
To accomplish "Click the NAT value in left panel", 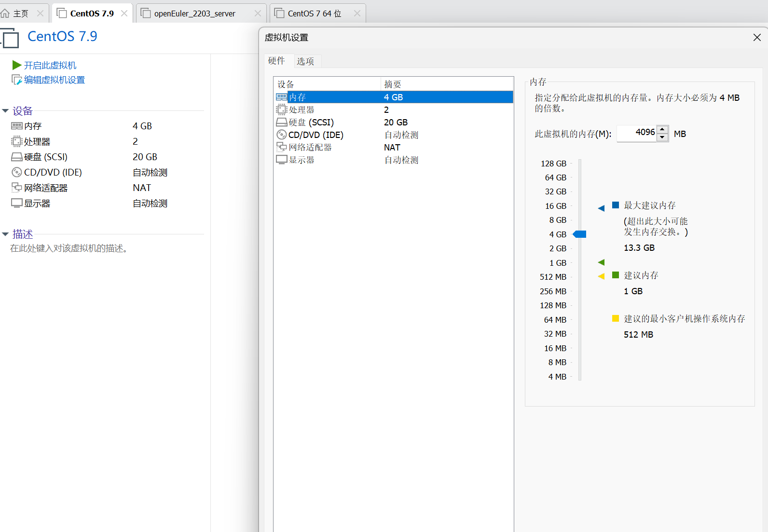I will pyautogui.click(x=142, y=188).
